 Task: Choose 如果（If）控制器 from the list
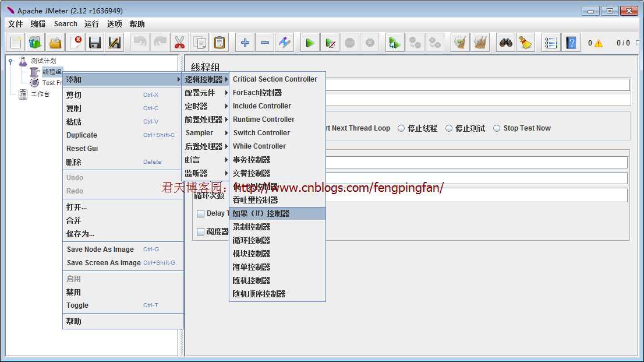pyautogui.click(x=277, y=213)
